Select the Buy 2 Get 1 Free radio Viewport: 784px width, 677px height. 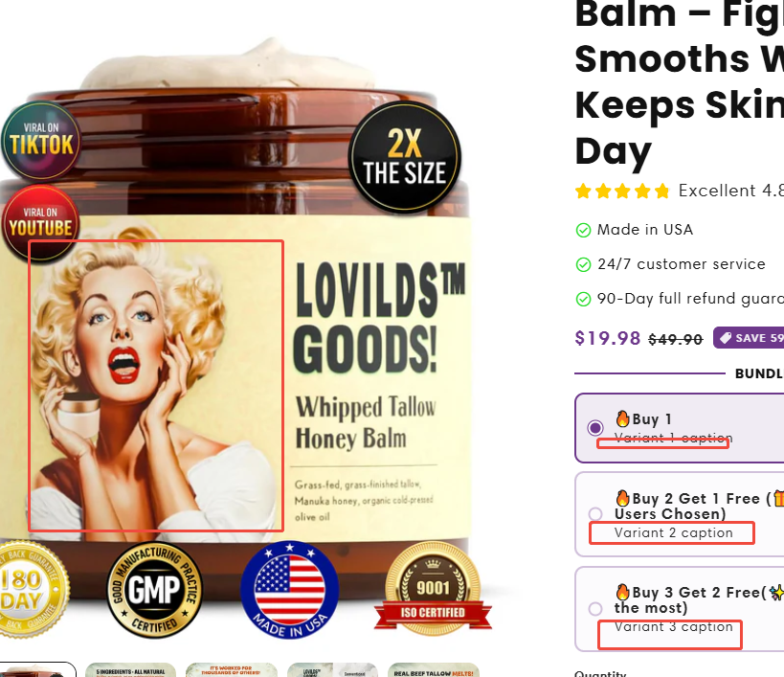pos(595,514)
